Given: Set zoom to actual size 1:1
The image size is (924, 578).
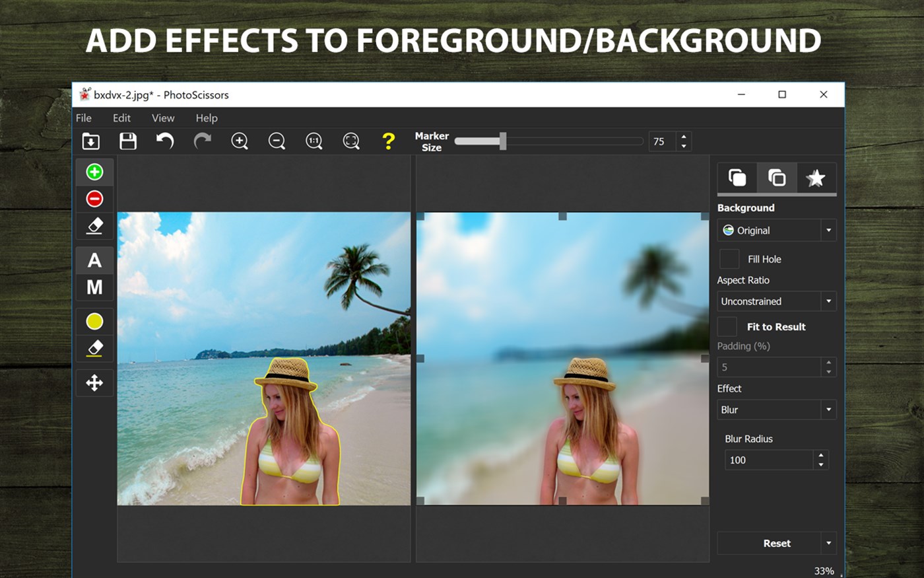Looking at the screenshot, I should pyautogui.click(x=314, y=141).
